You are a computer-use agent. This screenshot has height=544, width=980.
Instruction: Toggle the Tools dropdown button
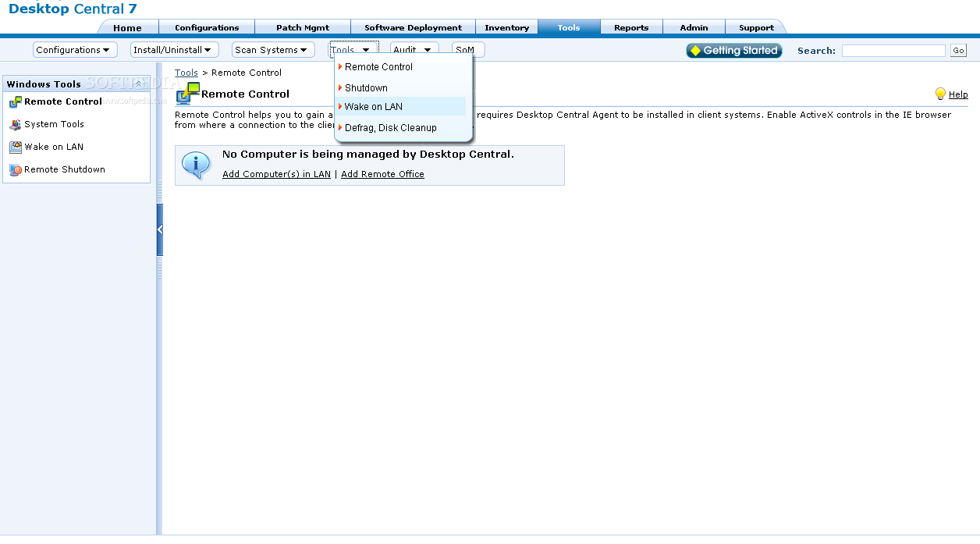(354, 50)
